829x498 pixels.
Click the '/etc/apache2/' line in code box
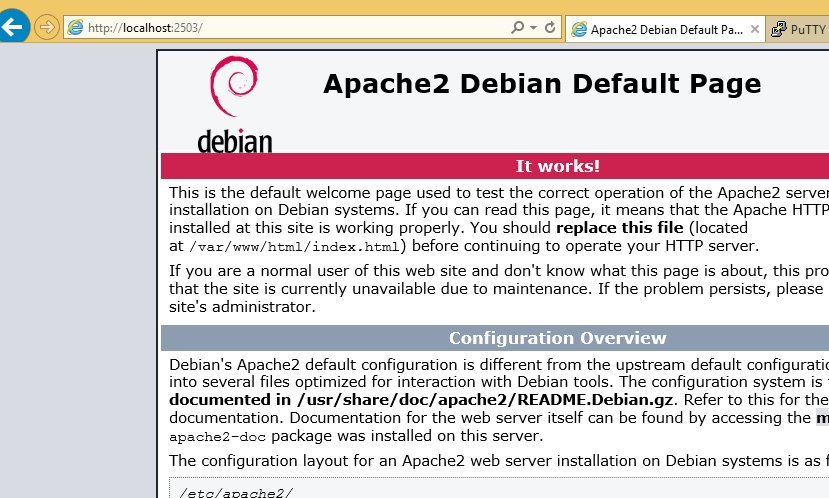[x=236, y=492]
